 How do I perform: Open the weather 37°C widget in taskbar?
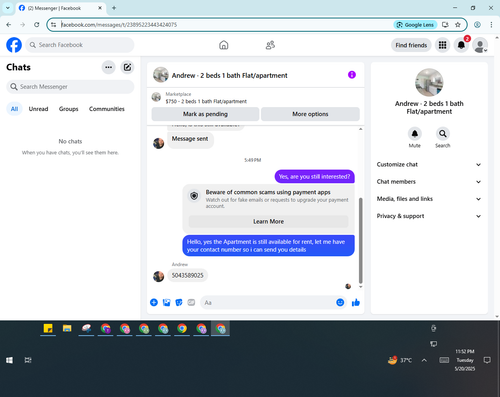pyautogui.click(x=400, y=360)
